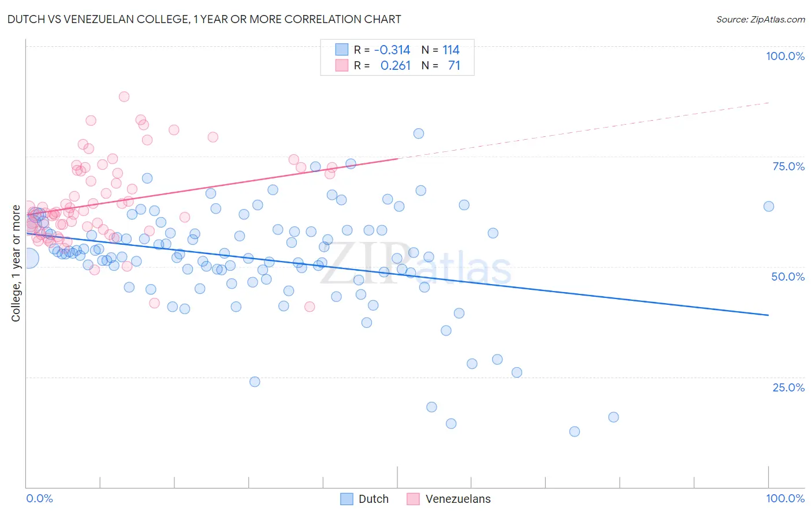Click the N = 114 value in legend

[x=441, y=50]
